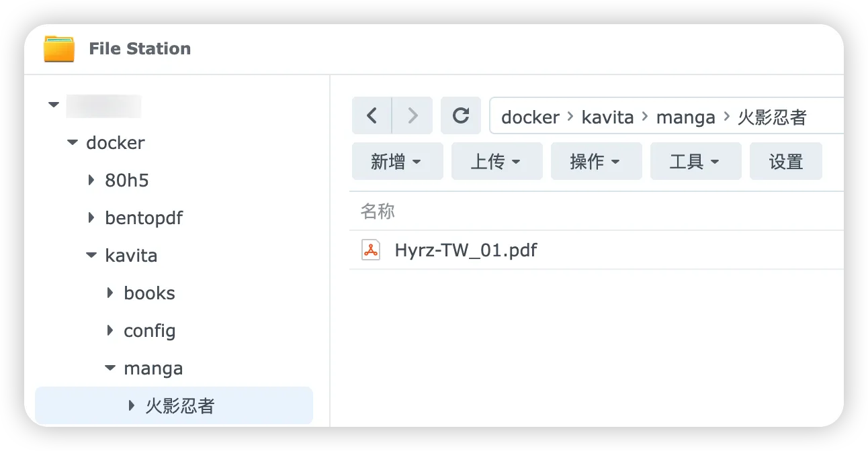Refresh the current folder listing
Image resolution: width=868 pixels, height=451 pixels.
click(x=461, y=115)
